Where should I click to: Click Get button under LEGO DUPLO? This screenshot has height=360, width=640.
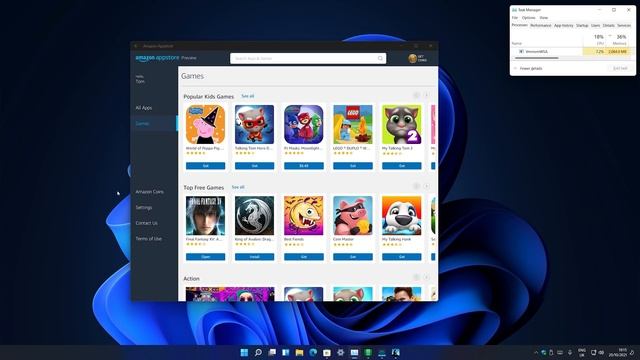[353, 166]
